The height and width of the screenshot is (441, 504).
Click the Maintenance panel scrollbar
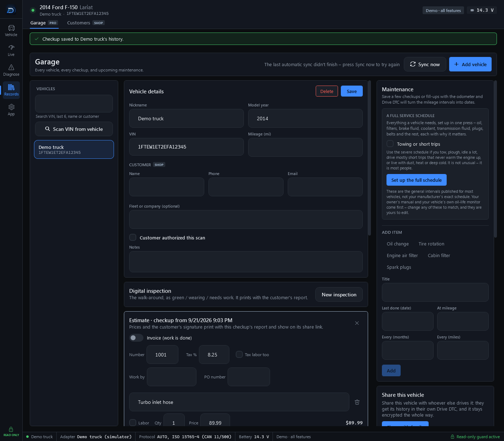(496, 159)
